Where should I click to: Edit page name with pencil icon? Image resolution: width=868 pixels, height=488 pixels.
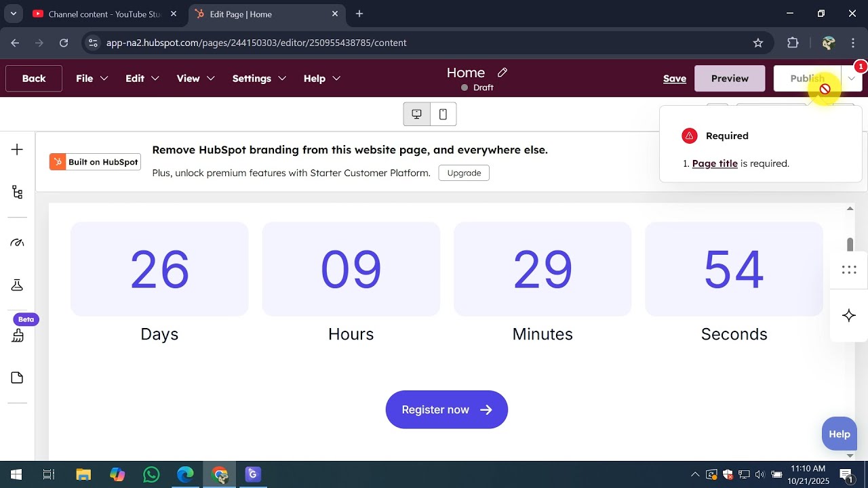coord(502,73)
